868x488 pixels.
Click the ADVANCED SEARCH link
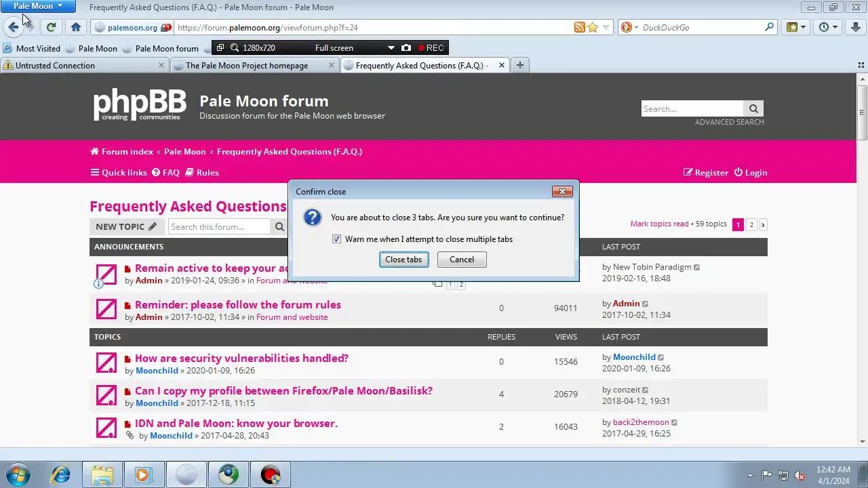pos(729,122)
